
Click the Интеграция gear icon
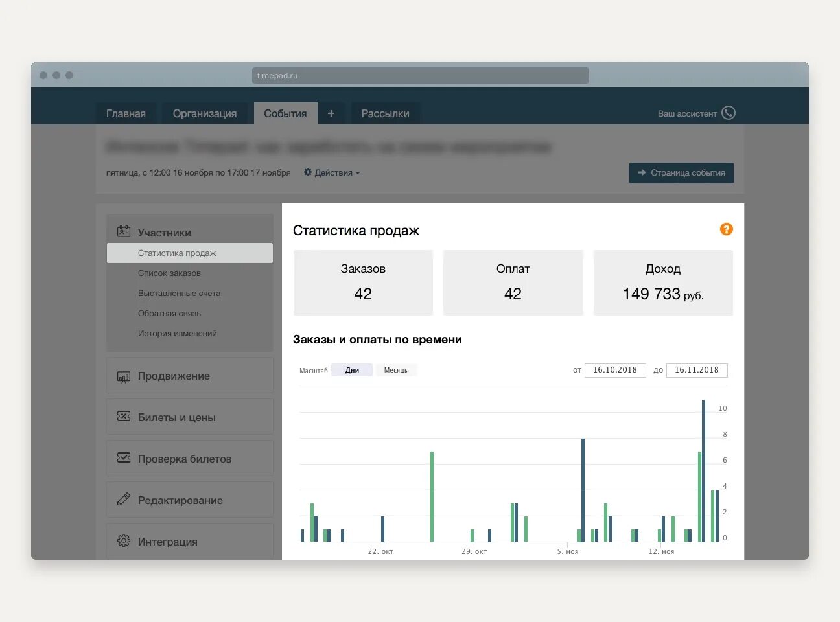124,541
